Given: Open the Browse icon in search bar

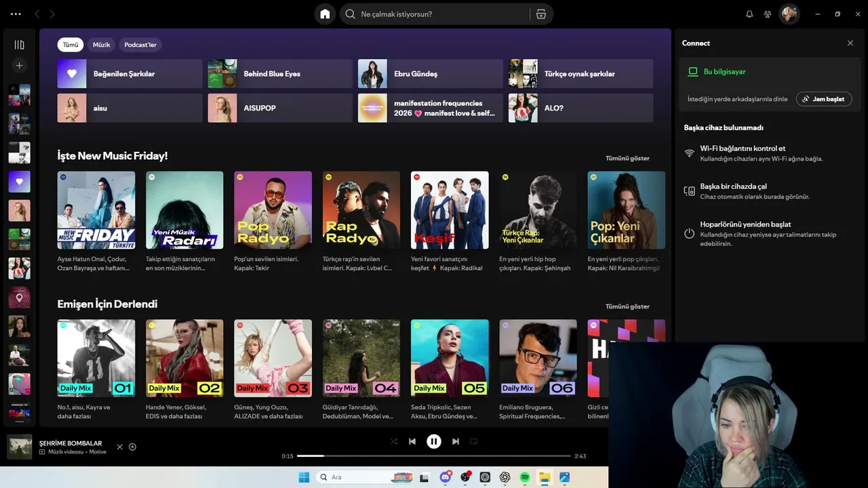Looking at the screenshot, I should point(540,14).
